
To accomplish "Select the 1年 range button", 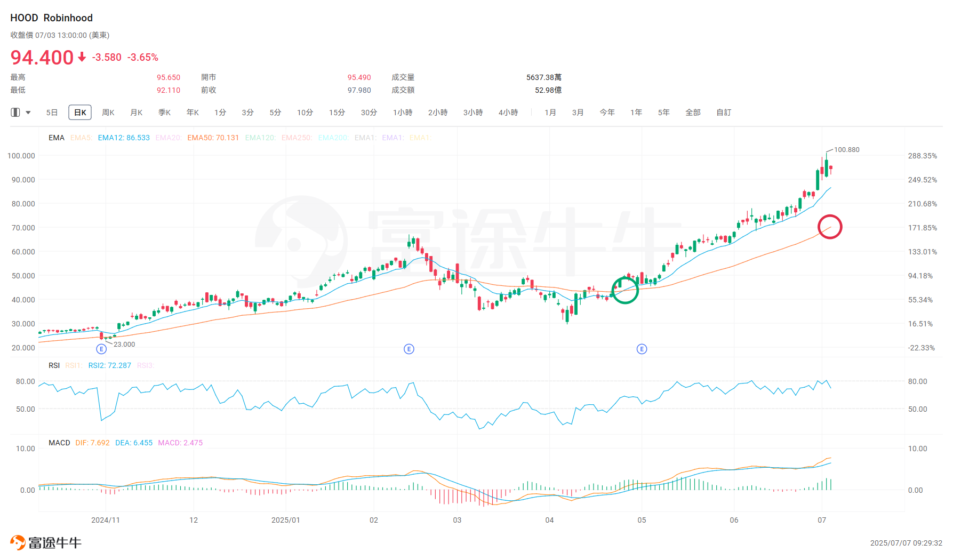I will [636, 113].
